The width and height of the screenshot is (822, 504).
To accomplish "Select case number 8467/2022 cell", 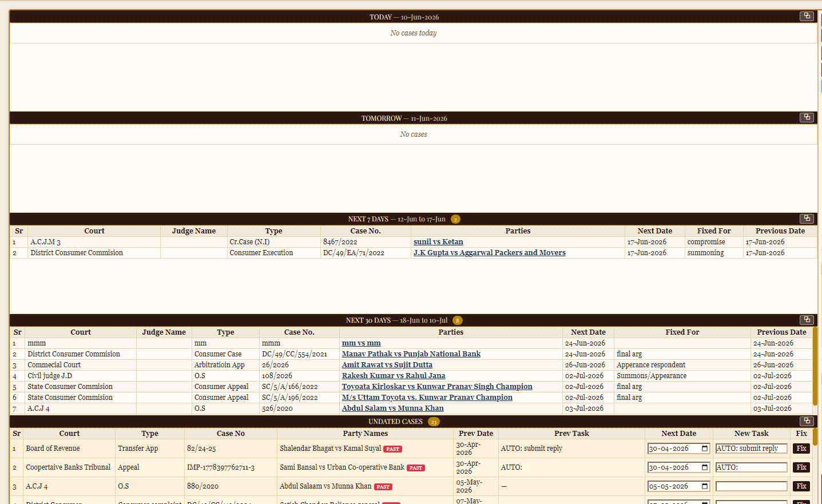I will (366, 242).
